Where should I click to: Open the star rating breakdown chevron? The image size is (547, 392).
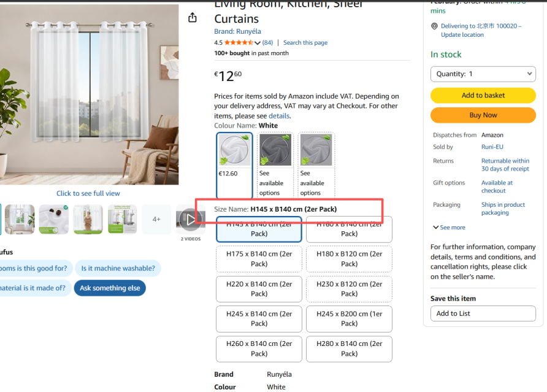[258, 43]
